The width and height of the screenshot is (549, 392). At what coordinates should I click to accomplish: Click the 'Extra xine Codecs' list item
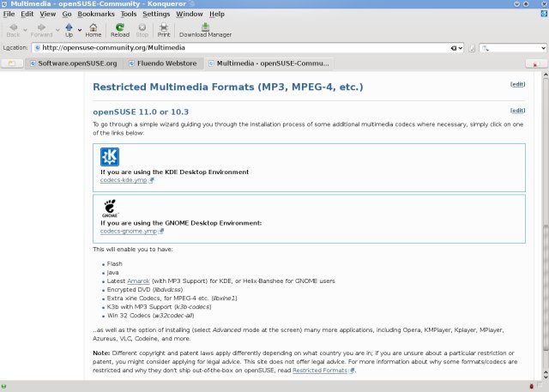tap(172, 299)
